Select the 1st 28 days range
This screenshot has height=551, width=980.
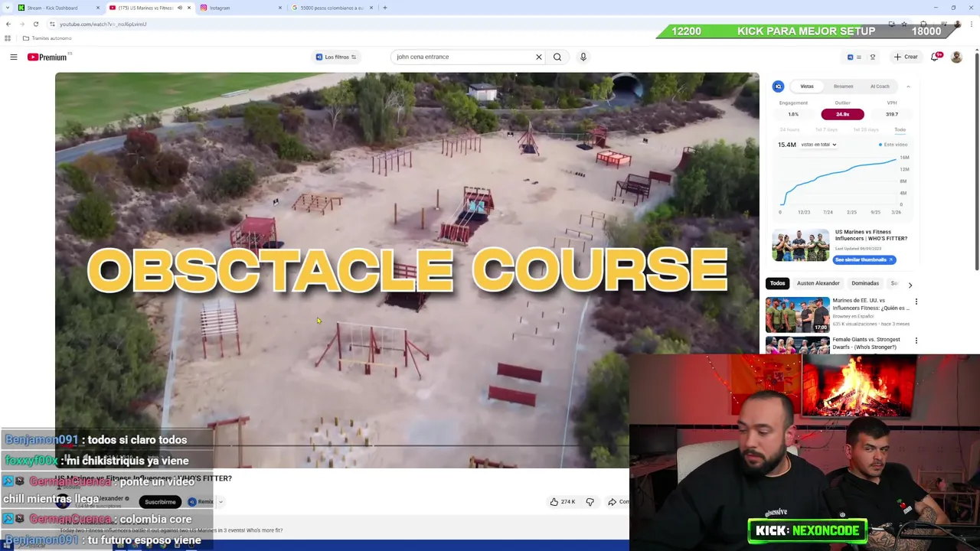[x=866, y=130]
